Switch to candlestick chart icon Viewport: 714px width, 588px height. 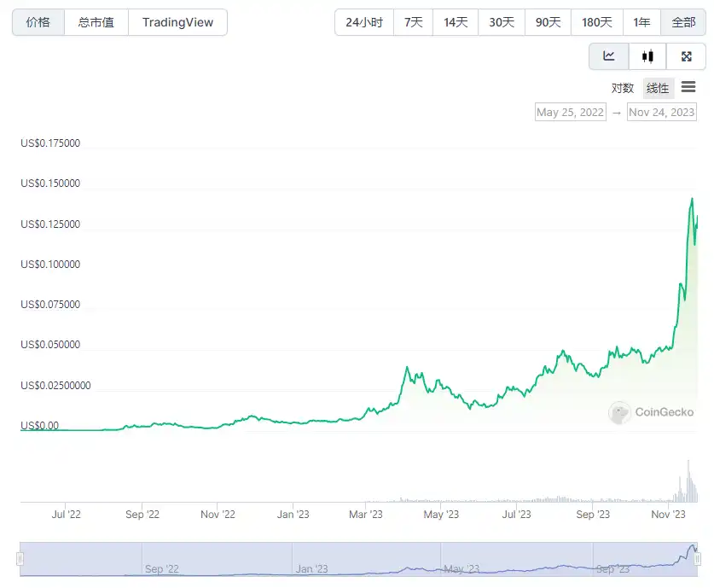click(647, 56)
